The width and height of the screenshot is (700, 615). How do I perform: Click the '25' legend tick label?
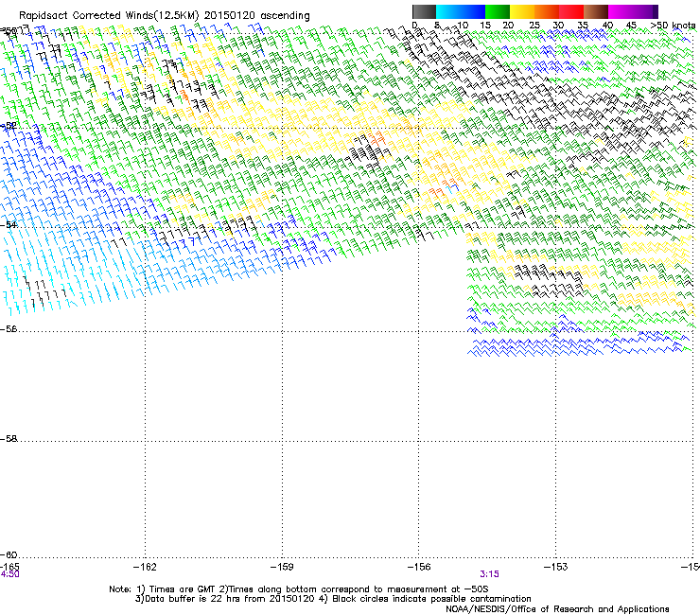point(534,26)
